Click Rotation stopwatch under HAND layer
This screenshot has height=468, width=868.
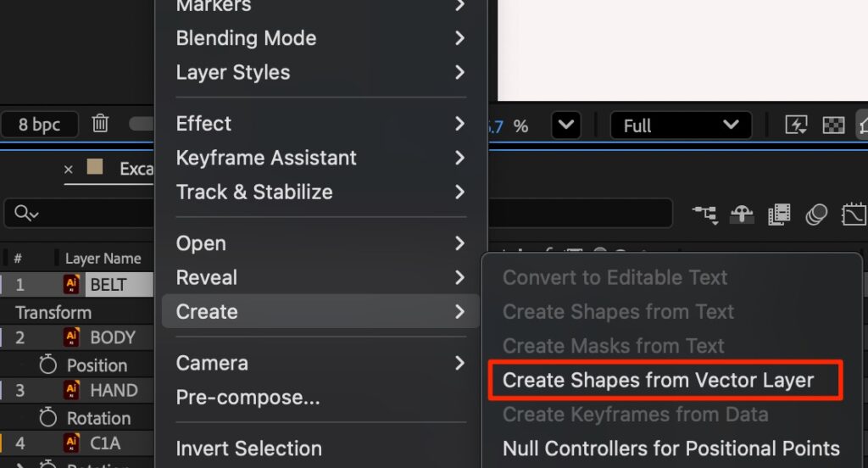pyautogui.click(x=48, y=418)
